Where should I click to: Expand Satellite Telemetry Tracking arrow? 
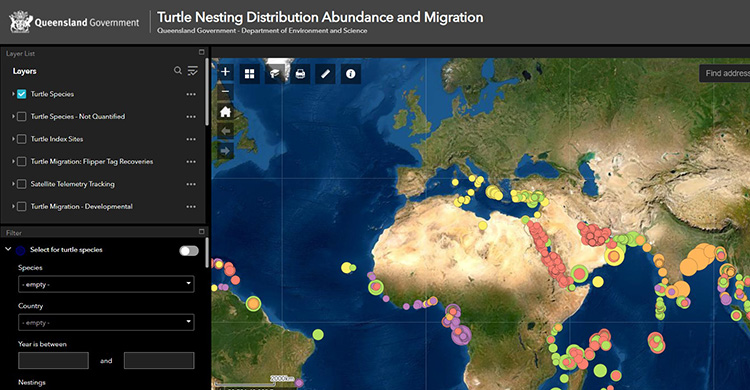(x=13, y=184)
